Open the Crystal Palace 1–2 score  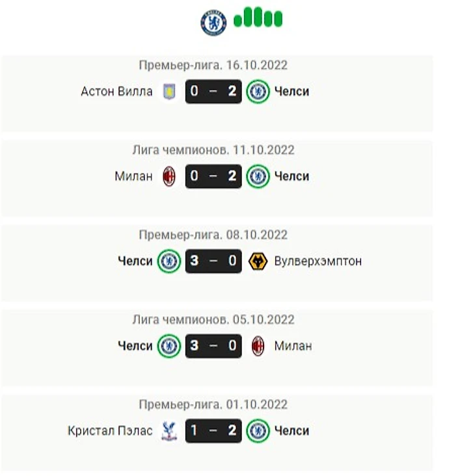point(213,430)
